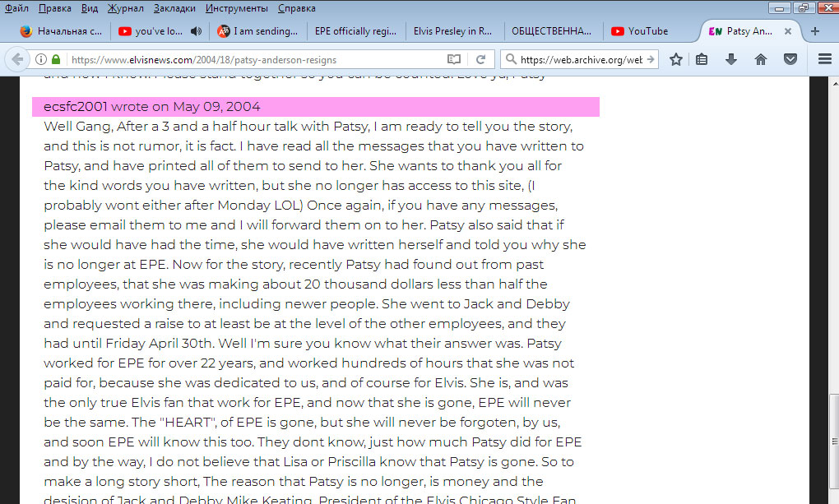Open the Закладки menu

[x=174, y=8]
